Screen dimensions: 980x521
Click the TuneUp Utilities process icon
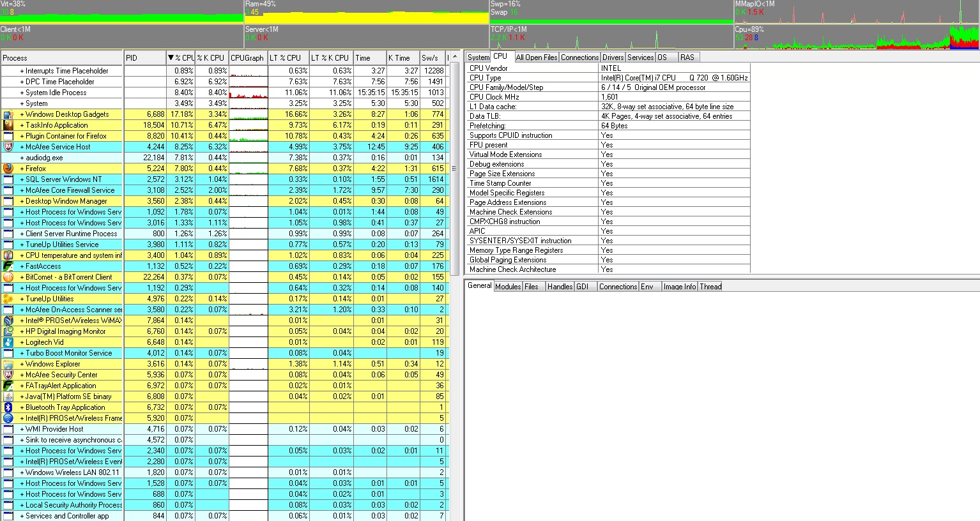(x=8, y=299)
